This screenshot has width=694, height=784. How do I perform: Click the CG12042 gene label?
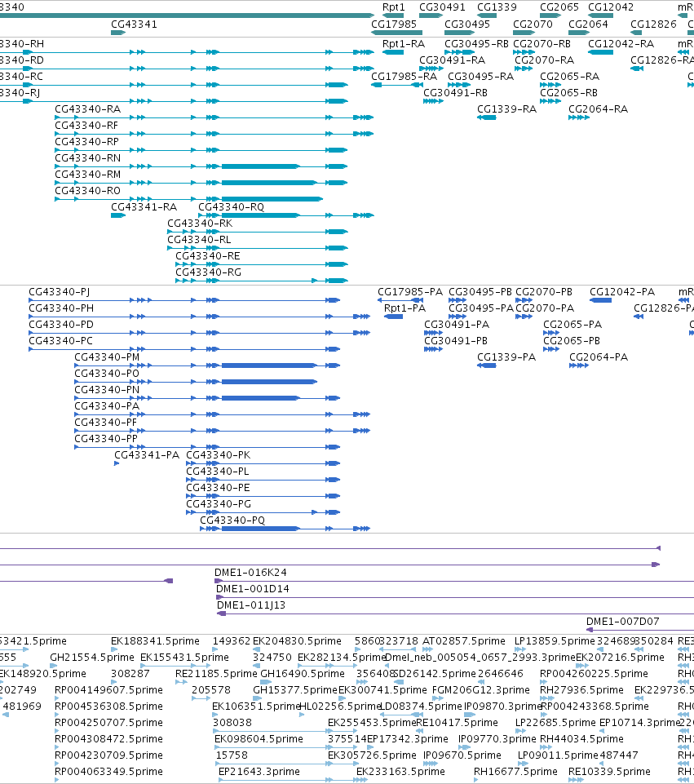(611, 7)
